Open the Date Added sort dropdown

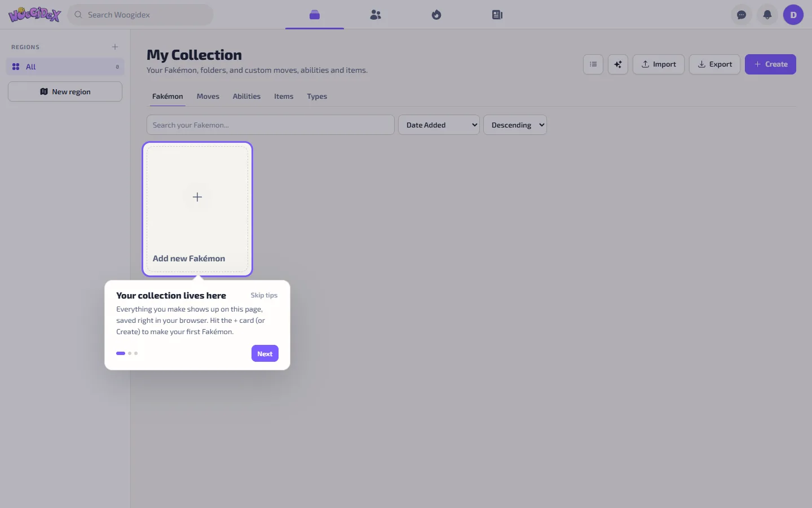(x=439, y=125)
